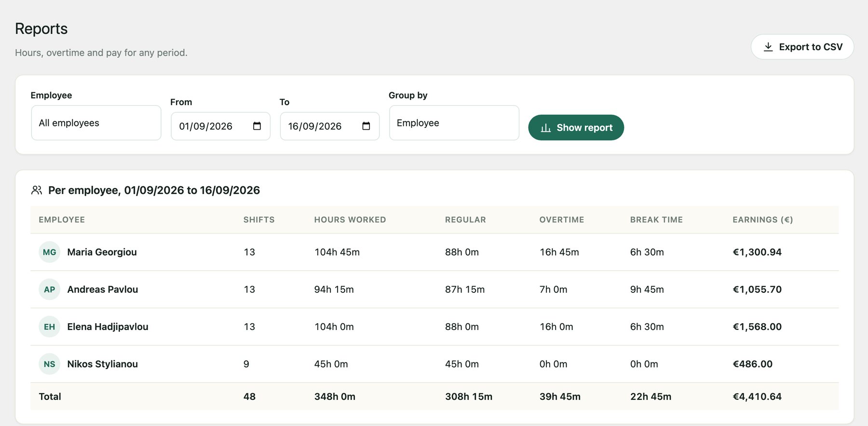This screenshot has height=426, width=868.
Task: Click the total regular hours 308h 15m
Action: (x=469, y=397)
